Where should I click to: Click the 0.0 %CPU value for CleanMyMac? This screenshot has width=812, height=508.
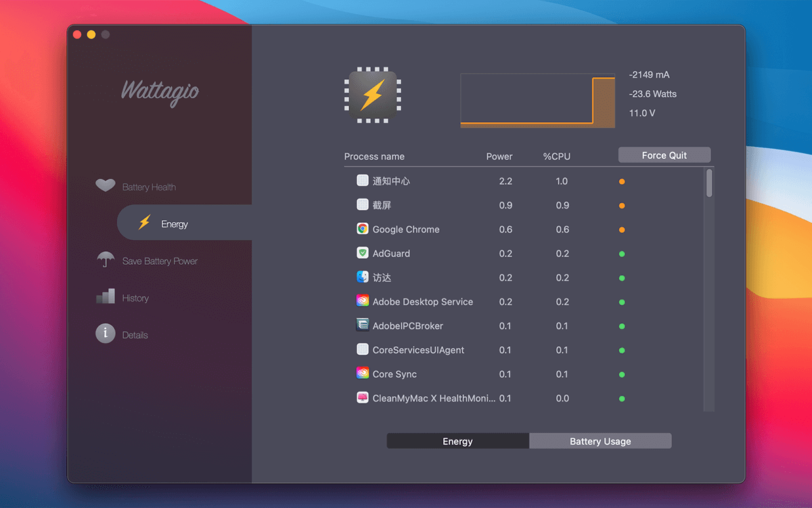tap(562, 398)
